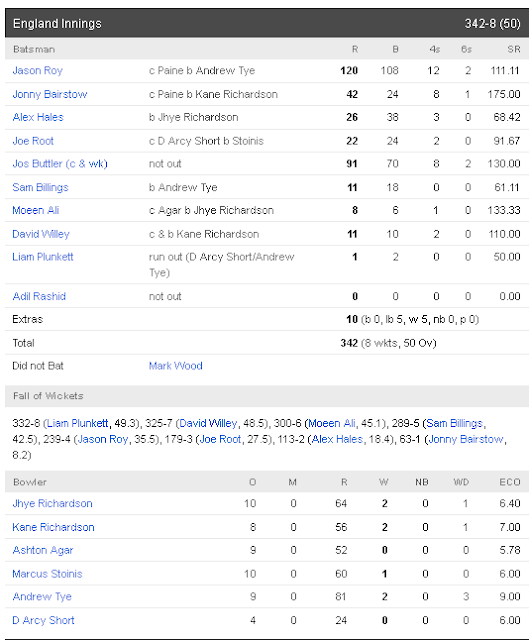Open Liam Plunkett's batting row link
Image resolution: width=529 pixels, height=640 pixels.
click(x=43, y=257)
